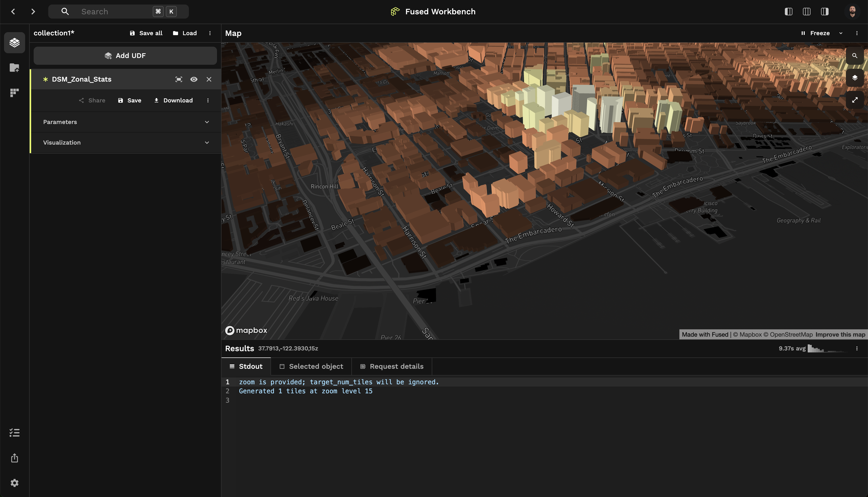Expand map to fullscreen
The width and height of the screenshot is (868, 497).
(855, 100)
